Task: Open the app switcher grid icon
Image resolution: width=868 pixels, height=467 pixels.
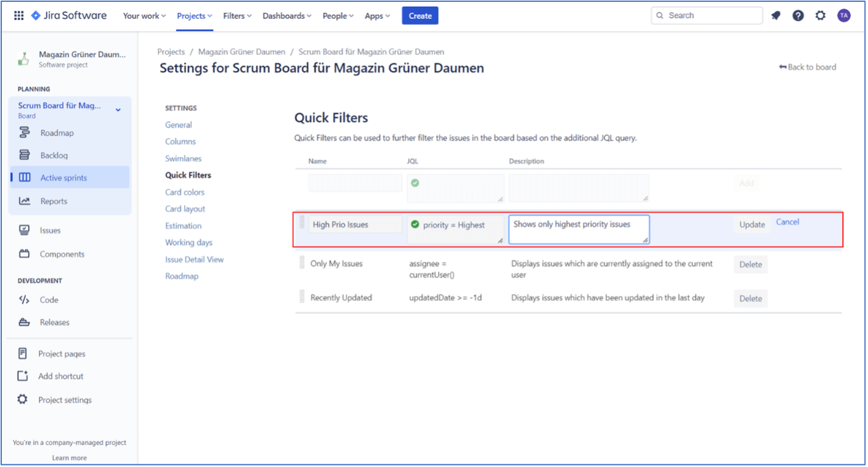Action: point(19,16)
